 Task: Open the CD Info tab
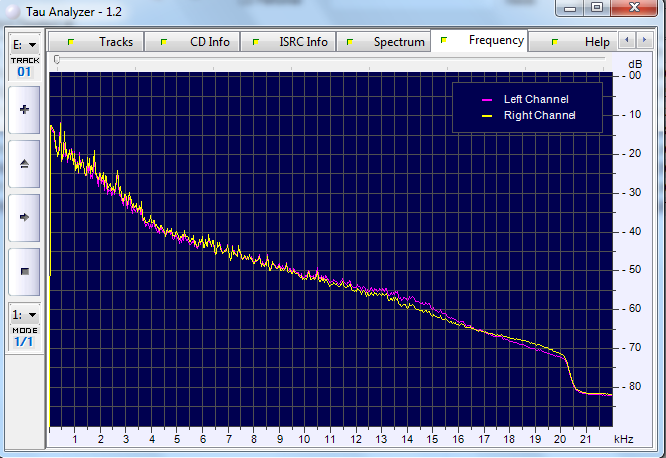click(x=192, y=42)
